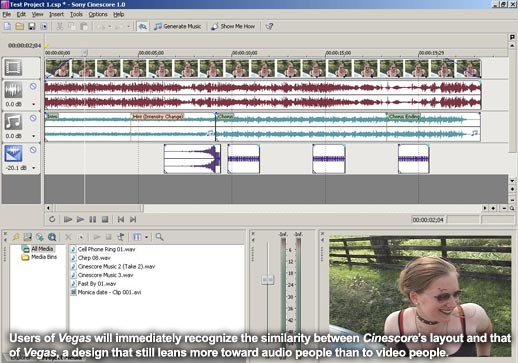
Task: Click the Undo toolbar icon
Action: [x=101, y=26]
